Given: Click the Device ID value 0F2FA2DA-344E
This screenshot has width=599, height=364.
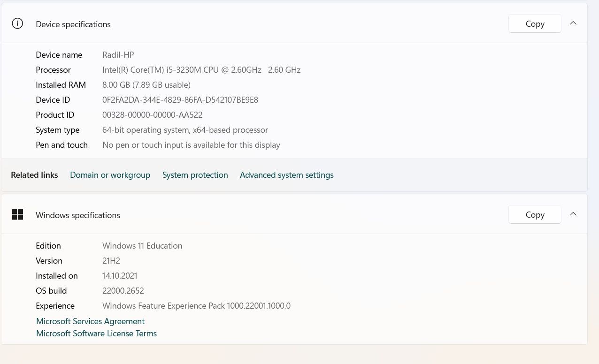Looking at the screenshot, I should click(x=180, y=100).
